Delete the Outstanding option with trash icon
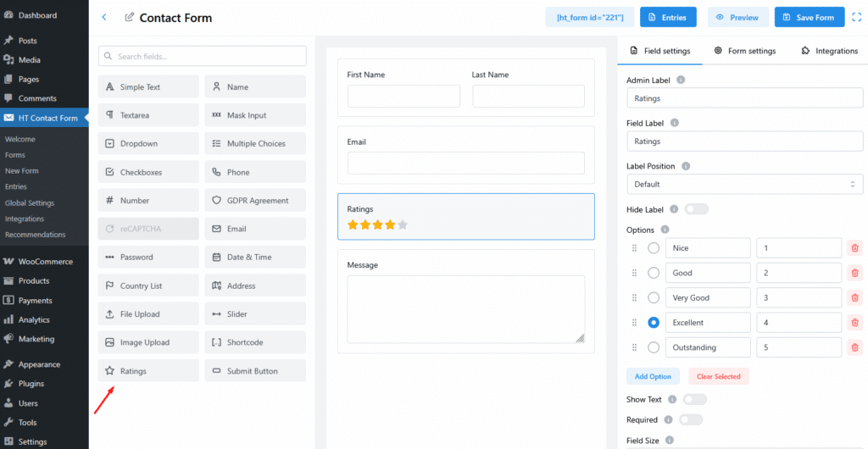This screenshot has height=449, width=868. click(x=854, y=347)
